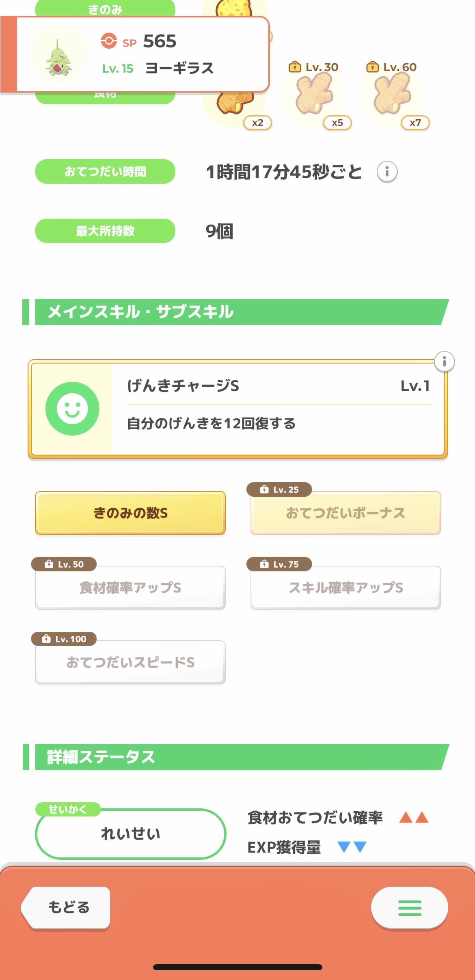The width and height of the screenshot is (475, 980).
Task: Tap the Poké Ball SP icon
Action: pyautogui.click(x=109, y=41)
